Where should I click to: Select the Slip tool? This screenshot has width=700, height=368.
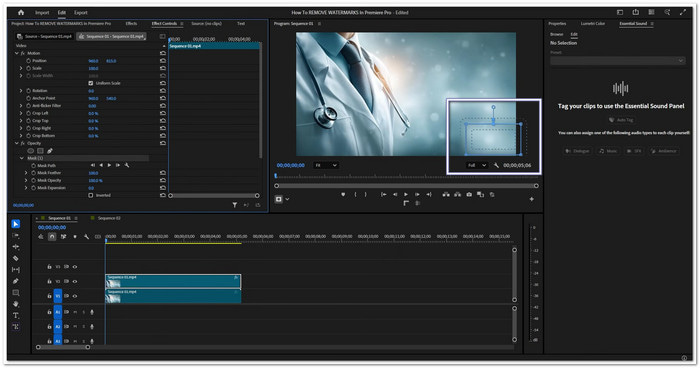tap(16, 270)
